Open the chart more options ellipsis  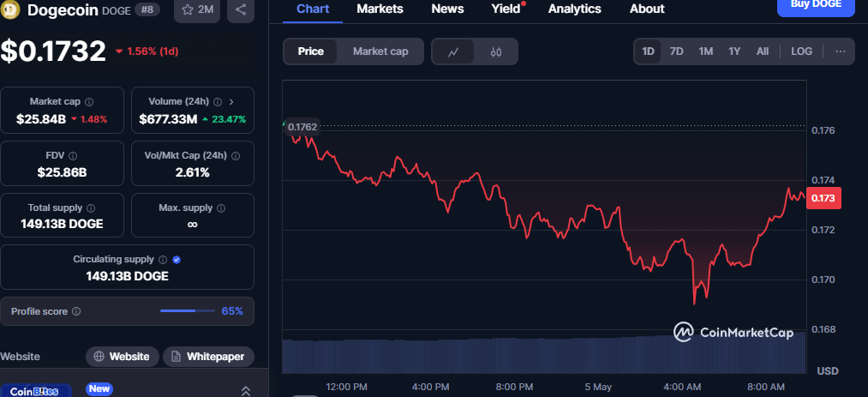[841, 51]
